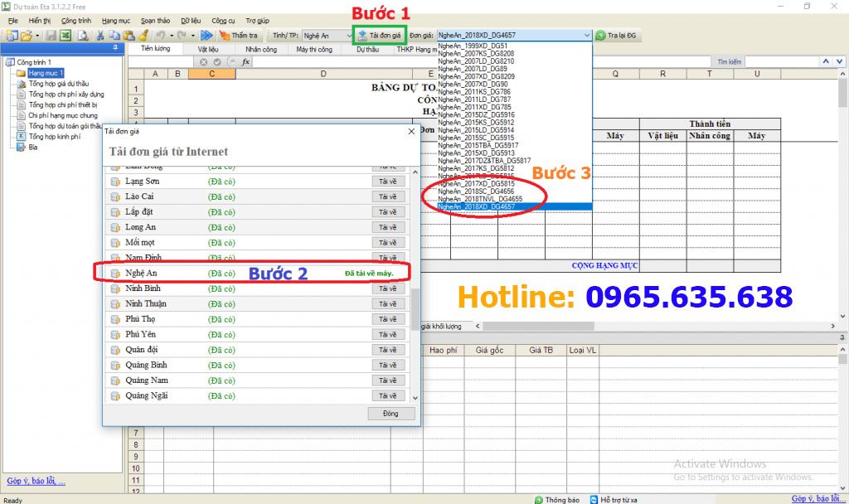Image resolution: width=849 pixels, height=504 pixels.
Task: Click the format painter brush icon
Action: click(x=143, y=36)
